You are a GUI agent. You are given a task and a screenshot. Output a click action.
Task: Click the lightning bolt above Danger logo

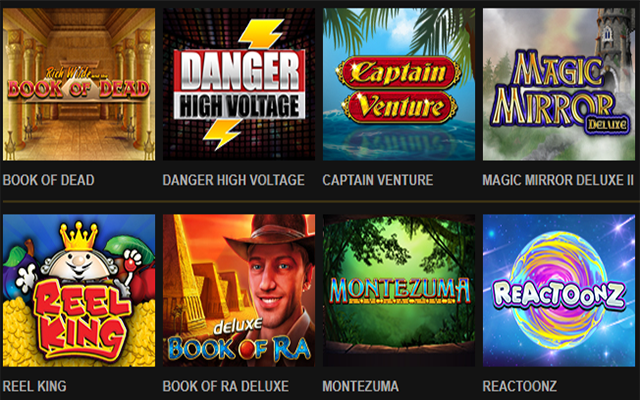(x=261, y=33)
